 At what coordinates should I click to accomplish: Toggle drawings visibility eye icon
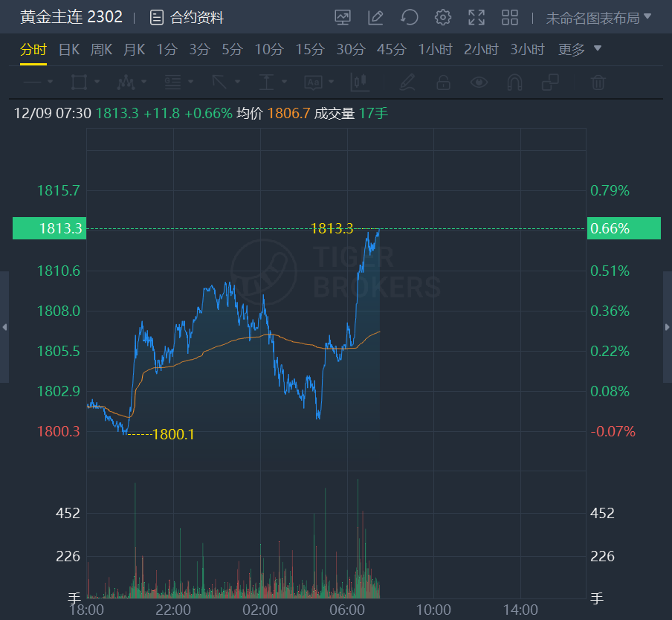tap(479, 82)
